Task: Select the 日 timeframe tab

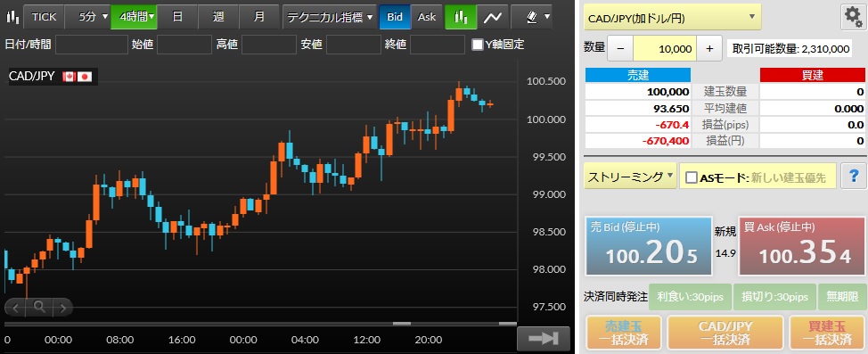Action: [x=177, y=17]
